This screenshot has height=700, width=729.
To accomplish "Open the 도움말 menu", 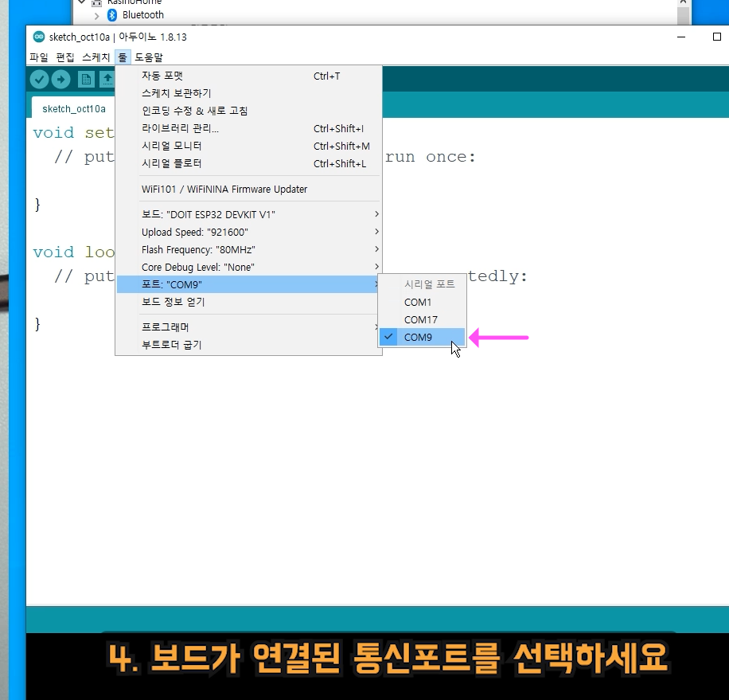I will click(x=149, y=57).
